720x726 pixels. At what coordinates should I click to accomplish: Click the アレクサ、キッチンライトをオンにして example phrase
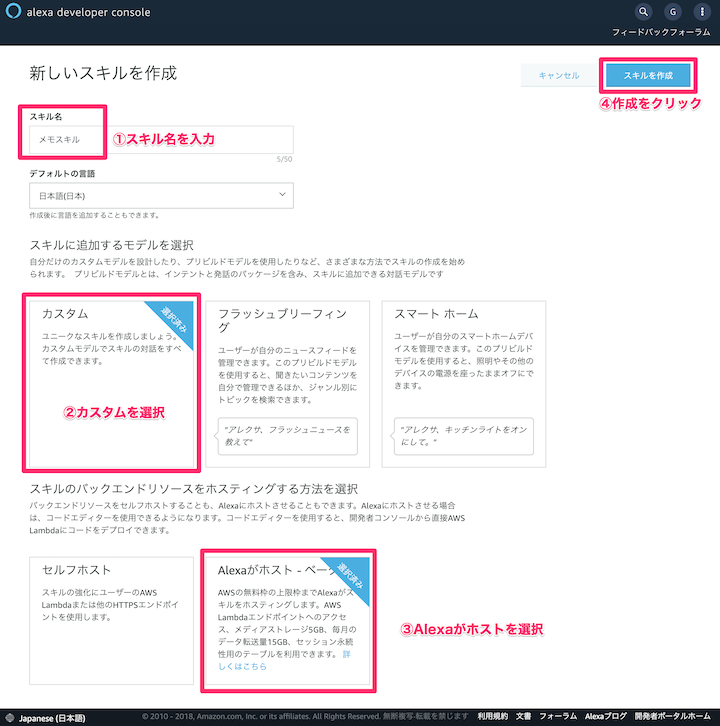[463, 436]
